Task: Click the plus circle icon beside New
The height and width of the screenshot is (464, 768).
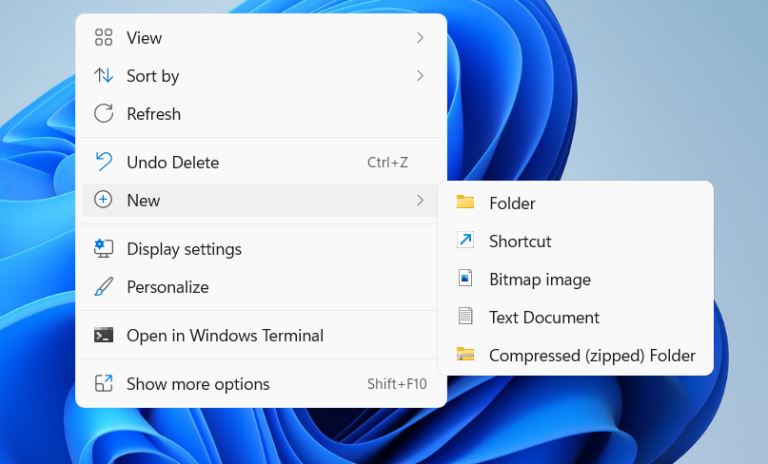Action: click(103, 199)
